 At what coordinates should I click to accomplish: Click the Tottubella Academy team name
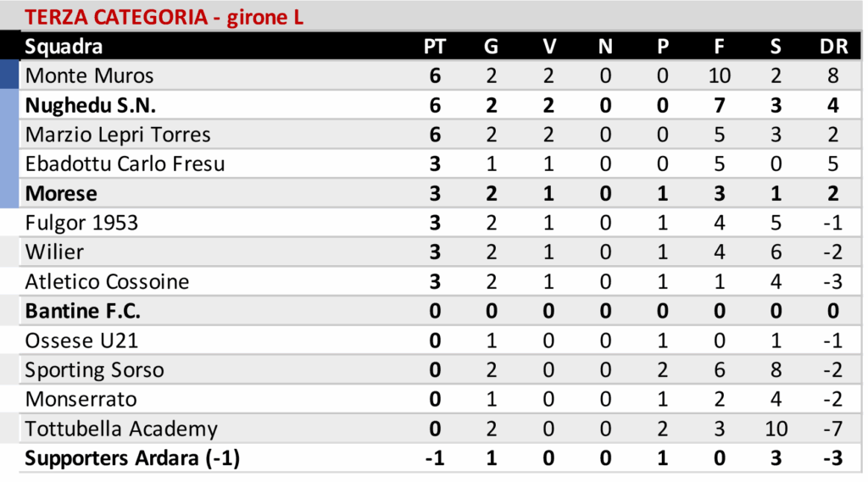click(121, 429)
